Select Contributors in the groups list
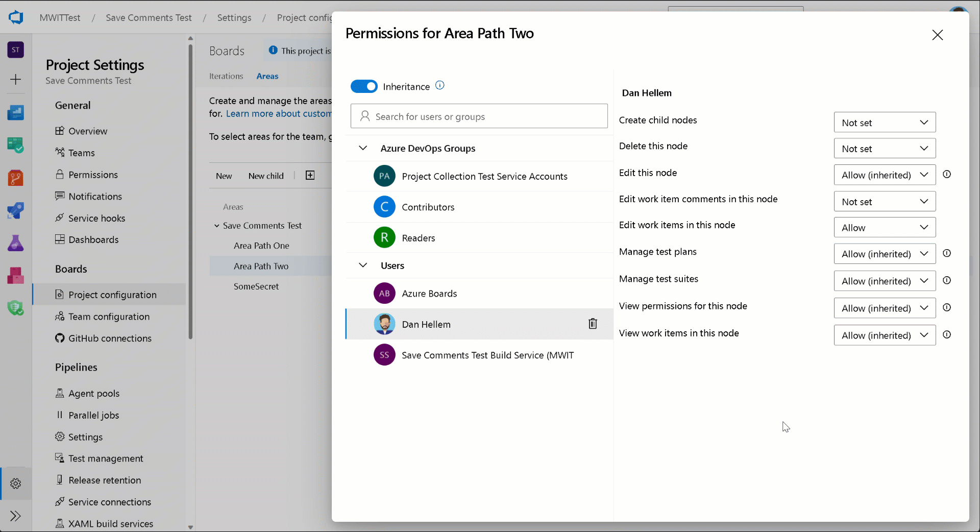Image resolution: width=980 pixels, height=532 pixels. click(428, 207)
